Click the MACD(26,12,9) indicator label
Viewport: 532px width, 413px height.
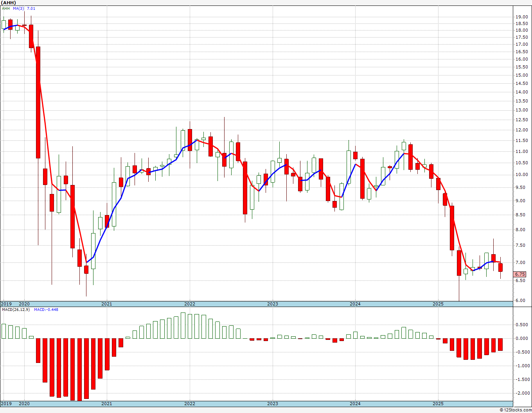(16, 309)
